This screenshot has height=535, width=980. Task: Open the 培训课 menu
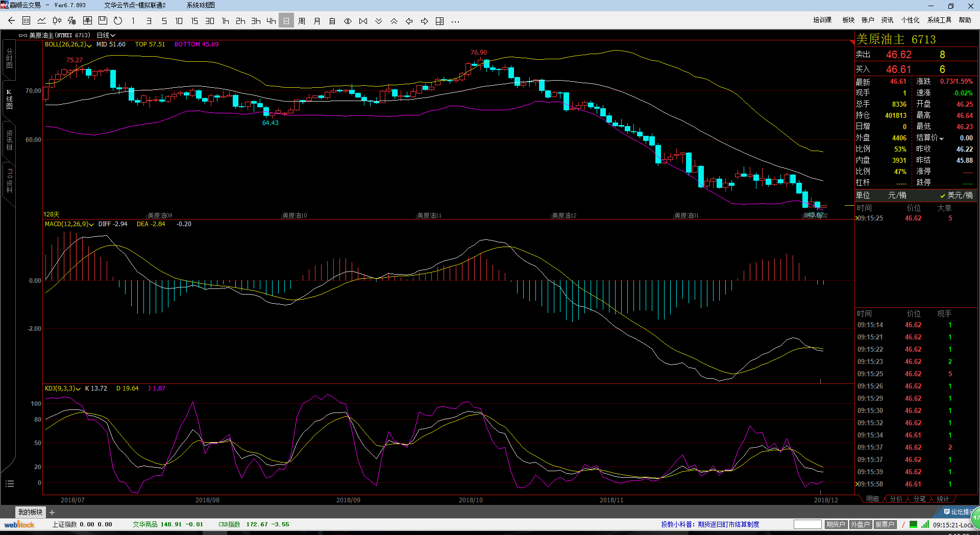coord(822,20)
